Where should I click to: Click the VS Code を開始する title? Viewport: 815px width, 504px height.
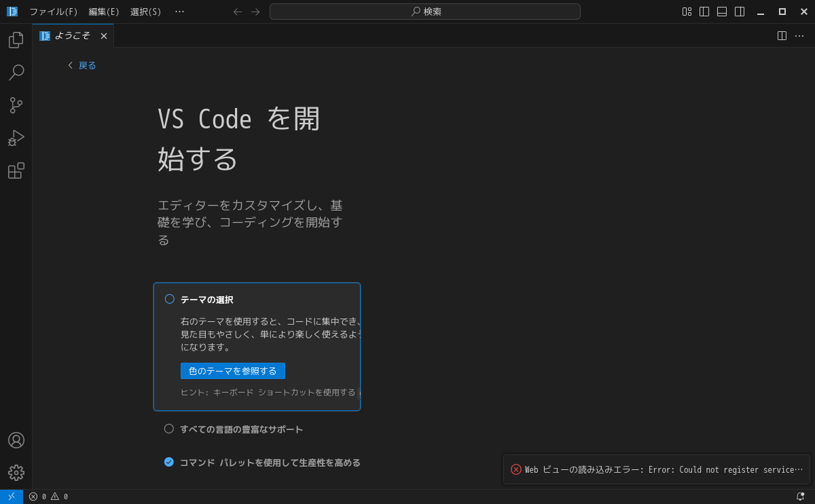point(239,139)
